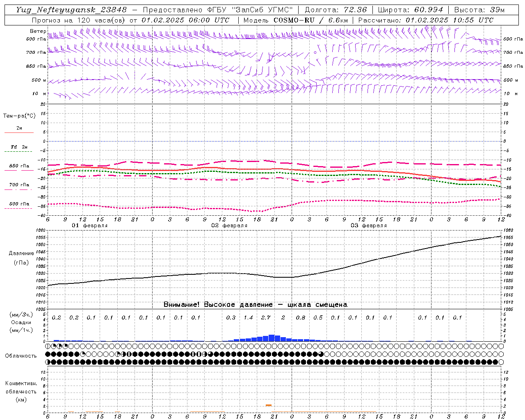Click the 01 февраля date label

pos(90,226)
